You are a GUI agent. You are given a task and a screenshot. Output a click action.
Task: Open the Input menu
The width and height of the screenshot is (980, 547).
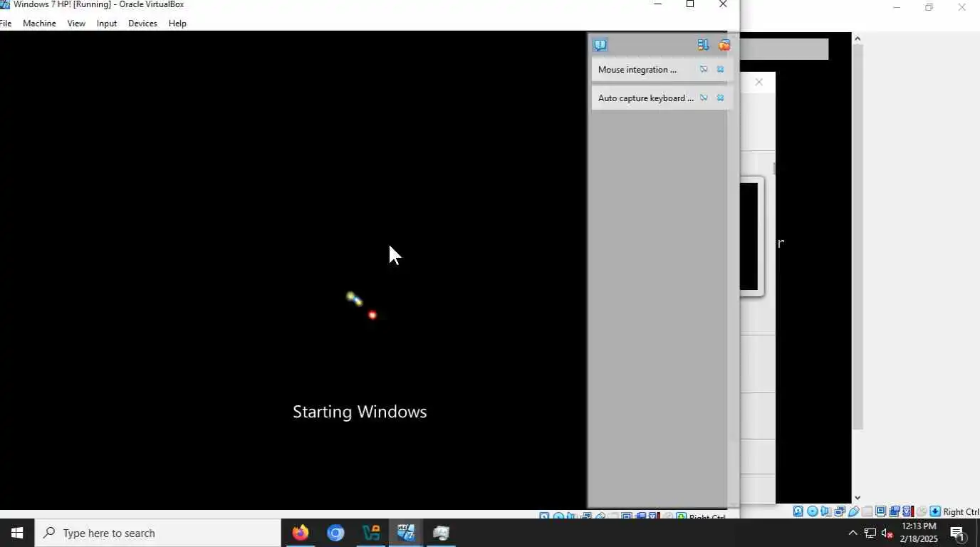click(107, 24)
